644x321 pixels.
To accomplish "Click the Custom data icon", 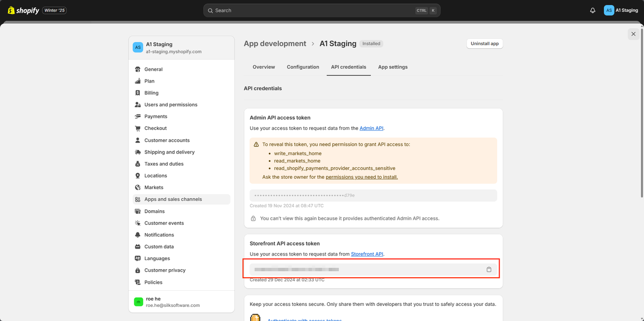I will [x=138, y=247].
